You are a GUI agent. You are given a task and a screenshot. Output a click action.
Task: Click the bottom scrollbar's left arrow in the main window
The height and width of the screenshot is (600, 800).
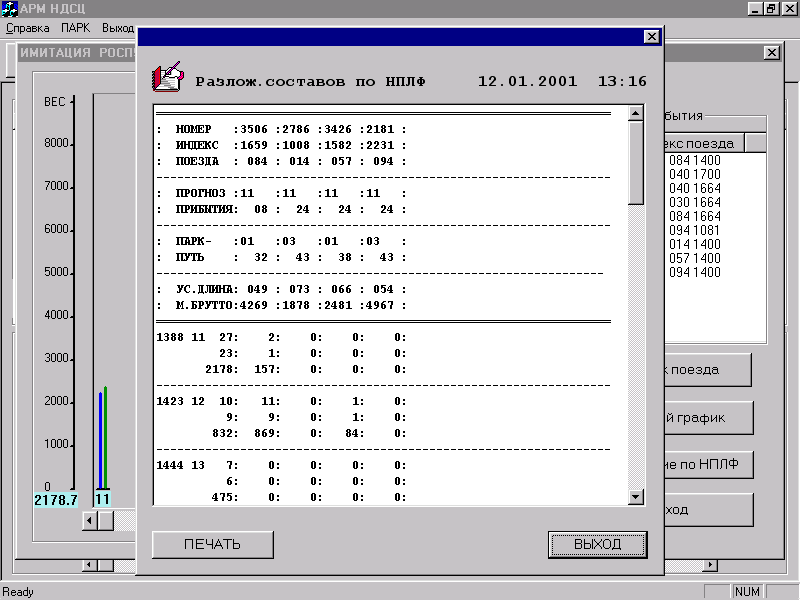[90, 565]
